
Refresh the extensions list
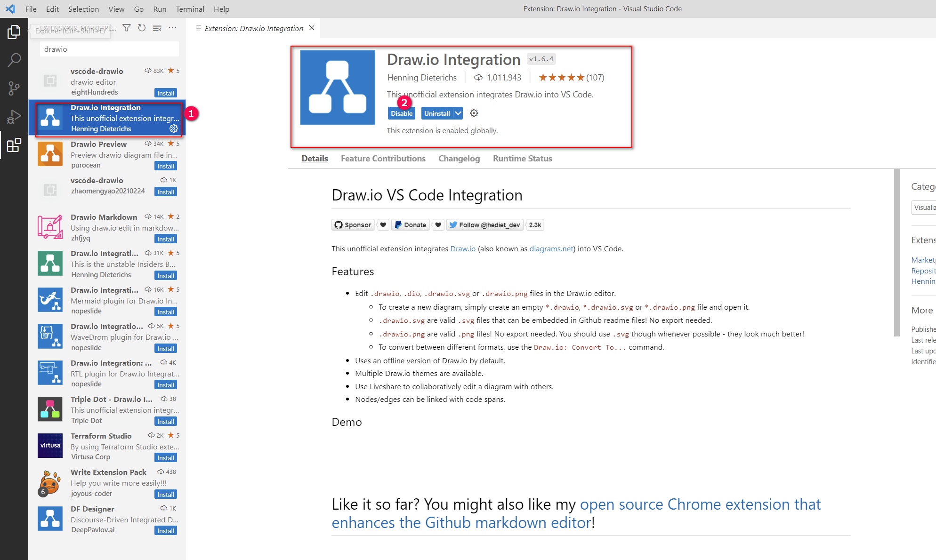click(x=142, y=28)
